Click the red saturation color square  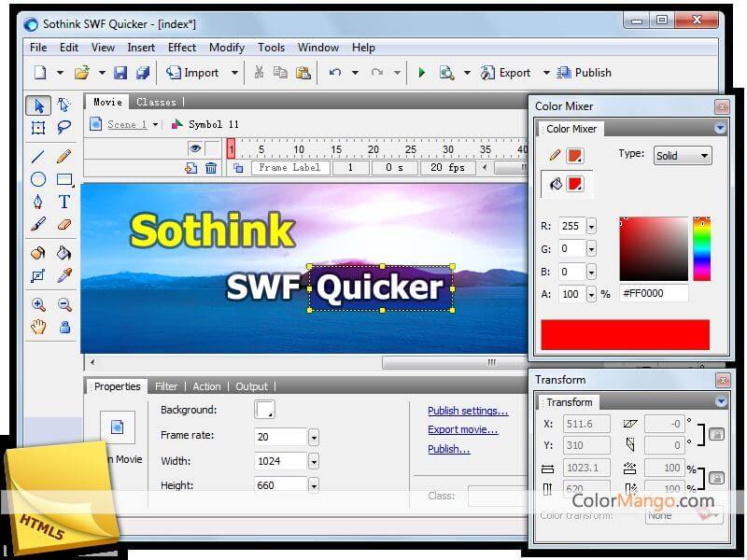pyautogui.click(x=654, y=248)
